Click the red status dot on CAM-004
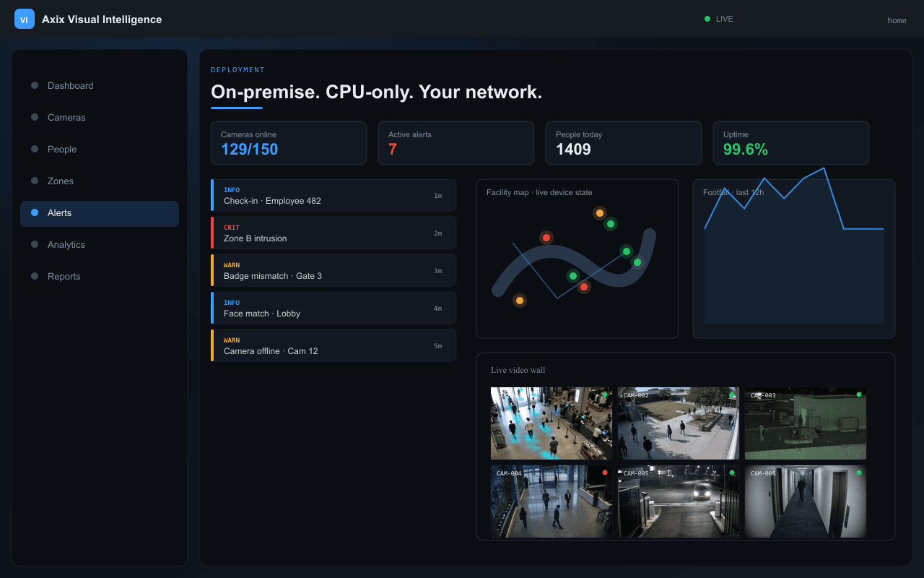This screenshot has width=924, height=578. click(605, 473)
